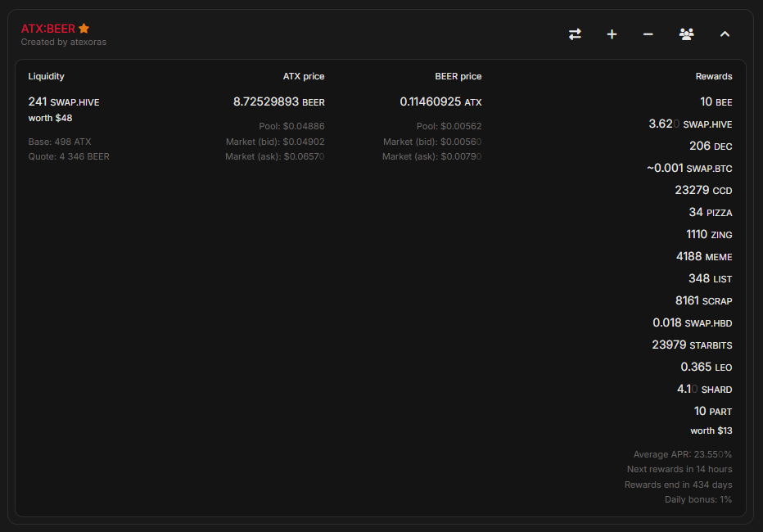Click the '4.10 SHARD' reward

tap(705, 390)
